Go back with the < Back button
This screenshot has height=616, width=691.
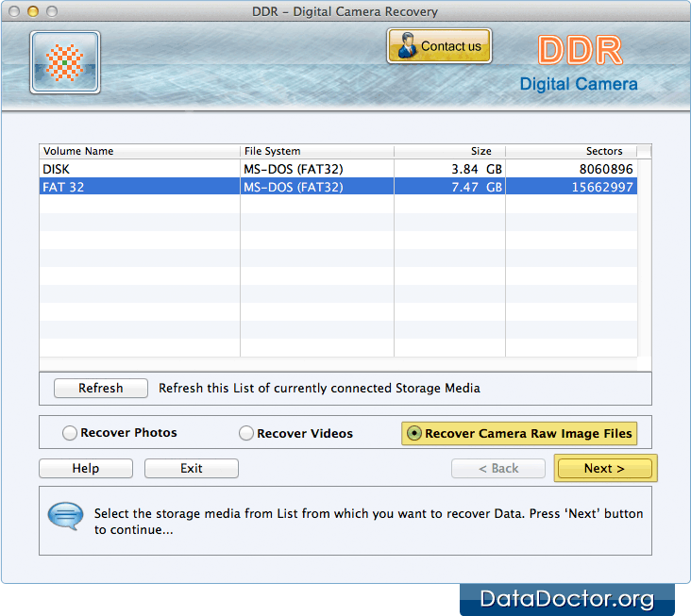498,468
